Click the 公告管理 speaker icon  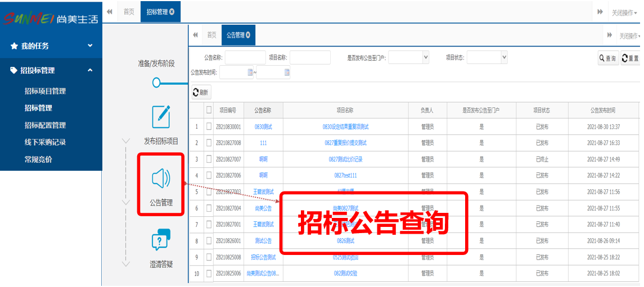(x=161, y=179)
